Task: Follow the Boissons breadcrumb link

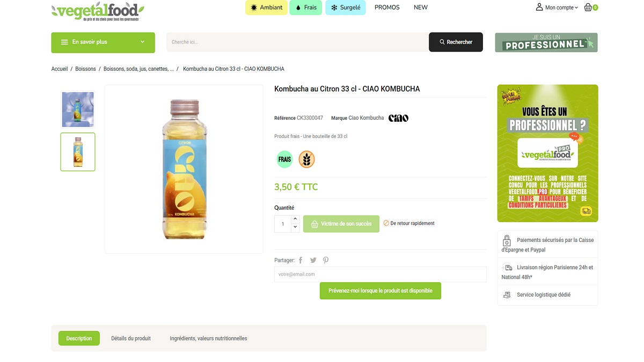Action: click(x=85, y=69)
